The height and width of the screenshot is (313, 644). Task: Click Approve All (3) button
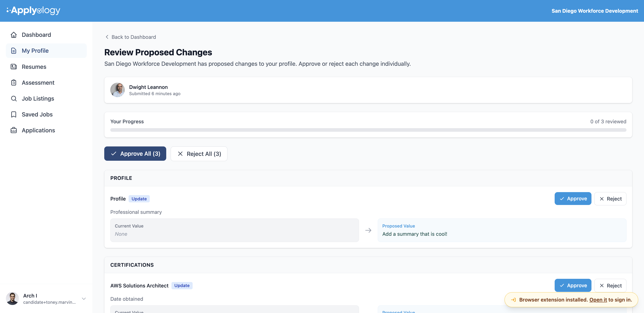tap(135, 154)
